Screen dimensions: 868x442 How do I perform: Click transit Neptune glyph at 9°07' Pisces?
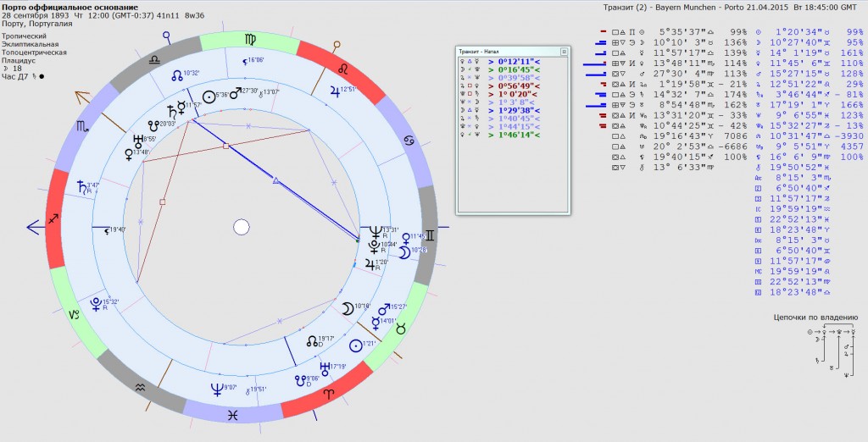[217, 390]
